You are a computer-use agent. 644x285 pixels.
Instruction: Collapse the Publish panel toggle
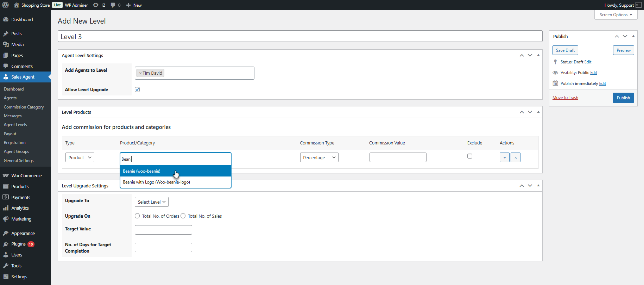point(633,36)
